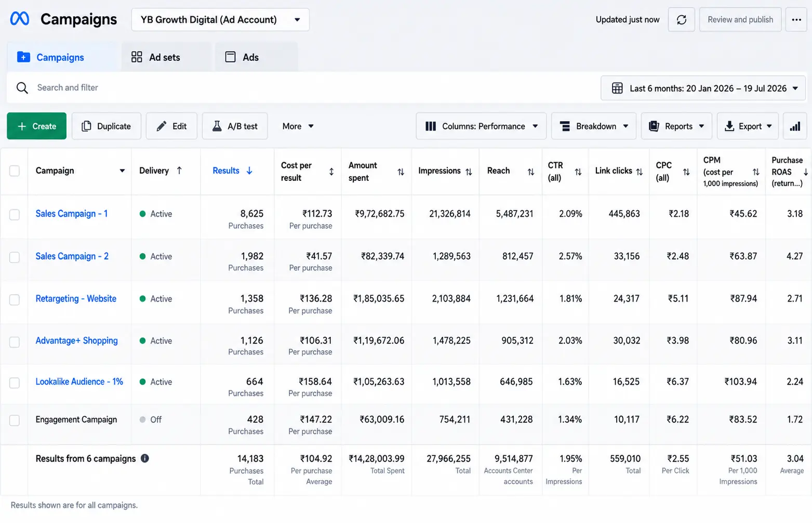Select the Sales Campaign - 2 checkbox

tap(15, 257)
